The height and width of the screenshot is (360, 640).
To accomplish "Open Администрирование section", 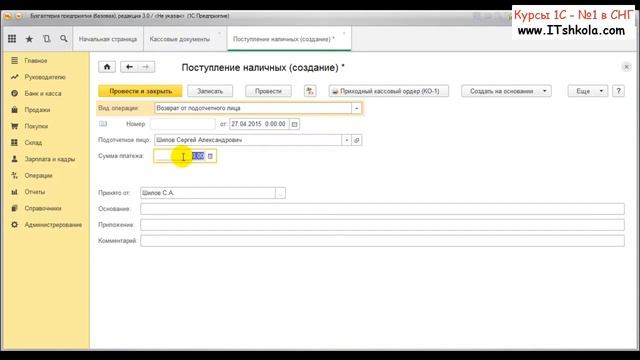I will click(x=53, y=225).
